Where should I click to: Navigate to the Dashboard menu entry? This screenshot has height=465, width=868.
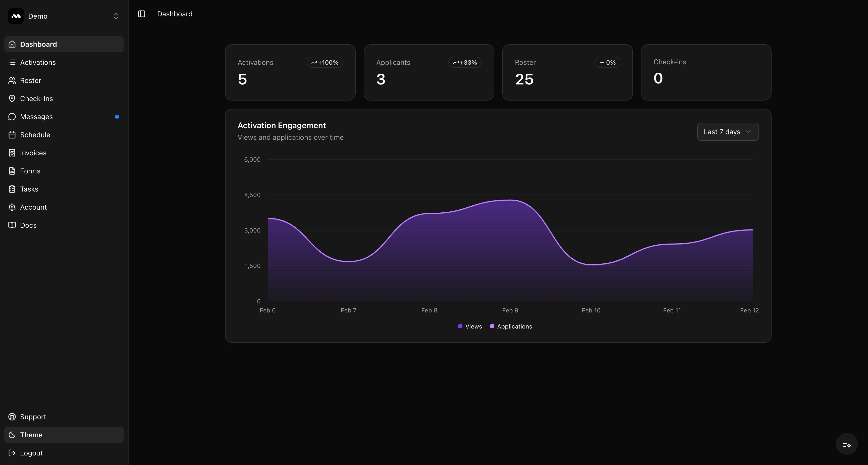click(38, 44)
